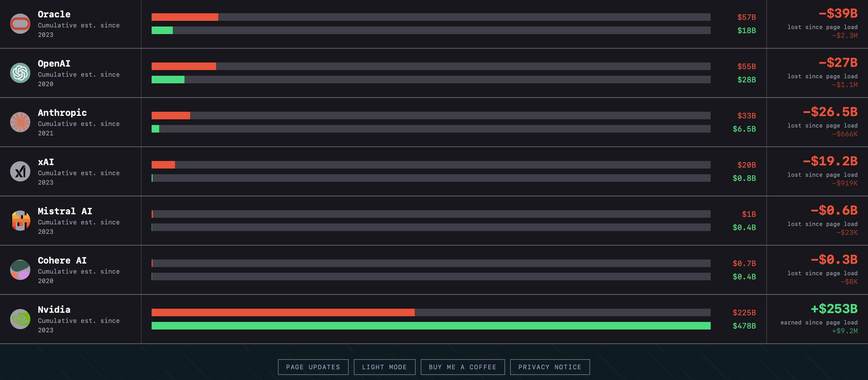The height and width of the screenshot is (380, 868).
Task: Click the Oracle logo icon
Action: pos(20,24)
